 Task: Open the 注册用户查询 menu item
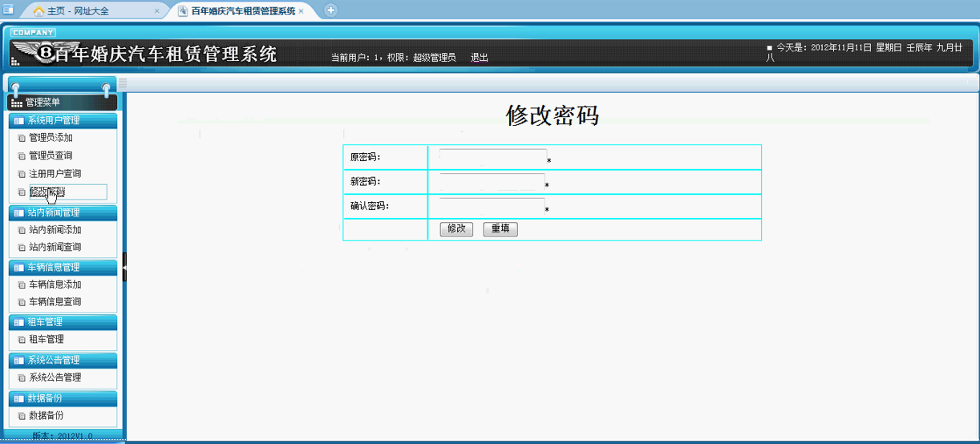55,173
